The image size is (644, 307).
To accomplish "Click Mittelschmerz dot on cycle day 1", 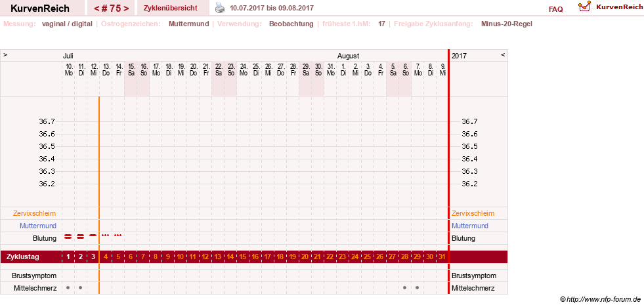I will (68, 288).
